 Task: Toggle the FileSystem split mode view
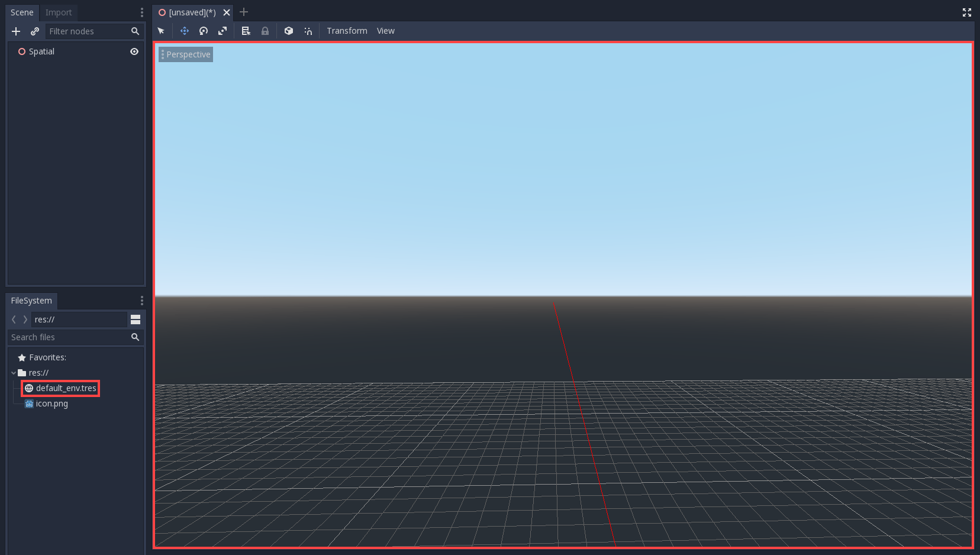click(136, 319)
